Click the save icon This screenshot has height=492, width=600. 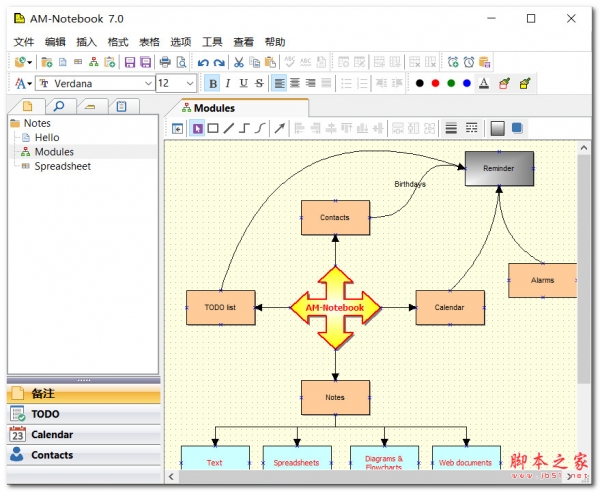[130, 62]
